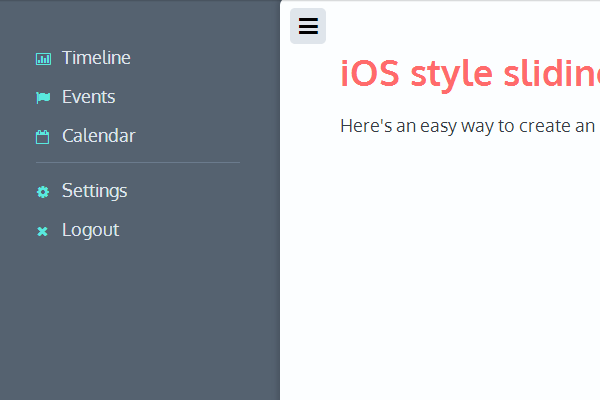Open Settings from the sidebar
The image size is (600, 400).
coord(95,191)
